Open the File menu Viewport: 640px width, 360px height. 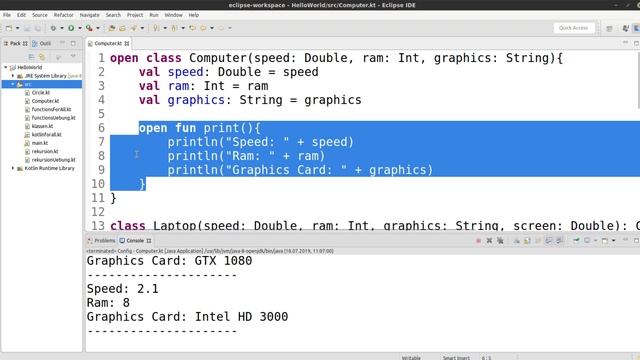pos(7,15)
